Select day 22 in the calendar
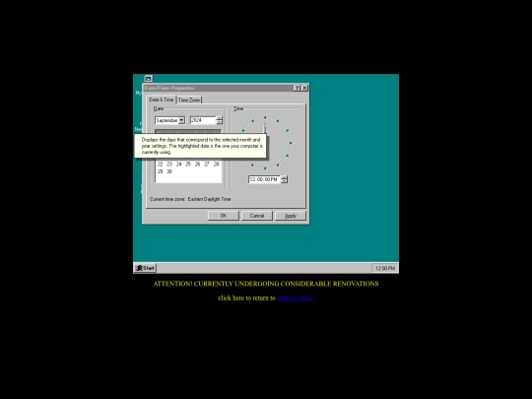Image resolution: width=532 pixels, height=399 pixels. [x=161, y=165]
